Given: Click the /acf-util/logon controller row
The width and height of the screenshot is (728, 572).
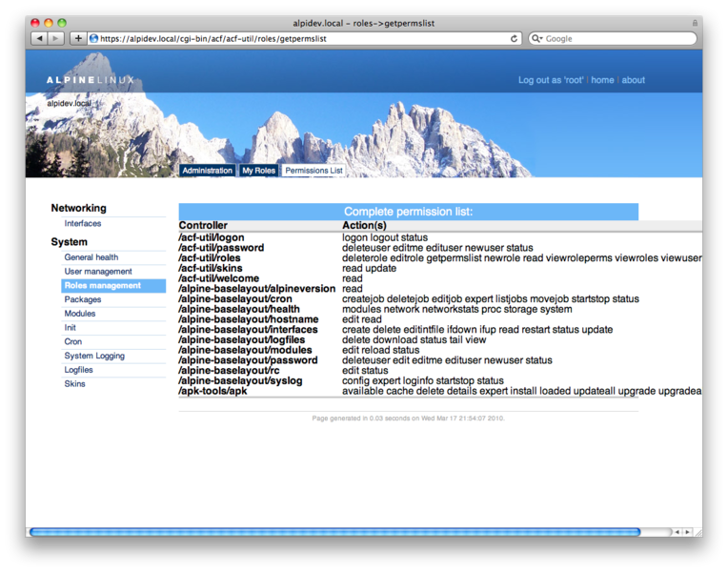Looking at the screenshot, I should point(212,237).
